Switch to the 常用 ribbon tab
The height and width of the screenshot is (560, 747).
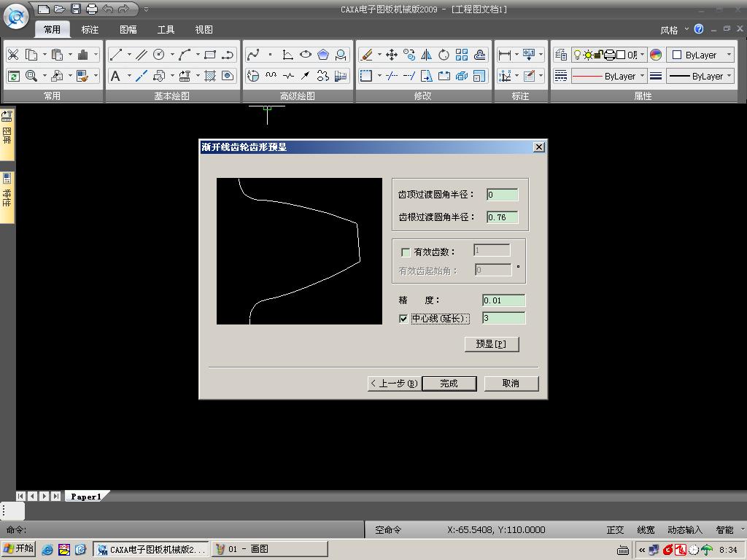point(53,29)
